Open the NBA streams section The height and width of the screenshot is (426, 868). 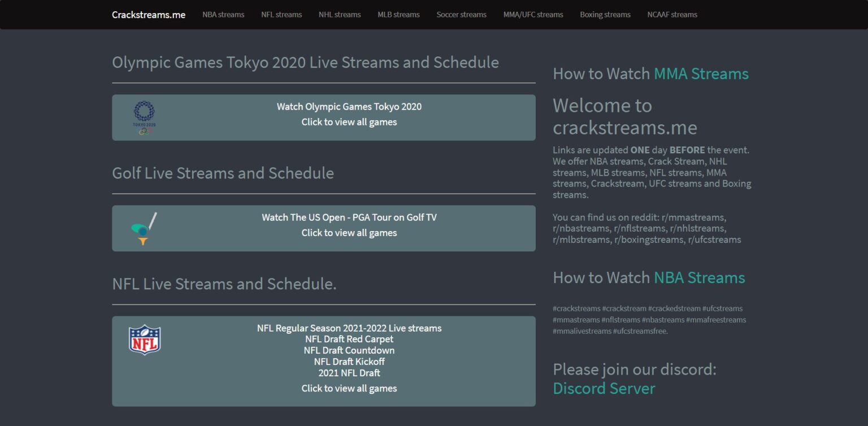click(x=223, y=15)
